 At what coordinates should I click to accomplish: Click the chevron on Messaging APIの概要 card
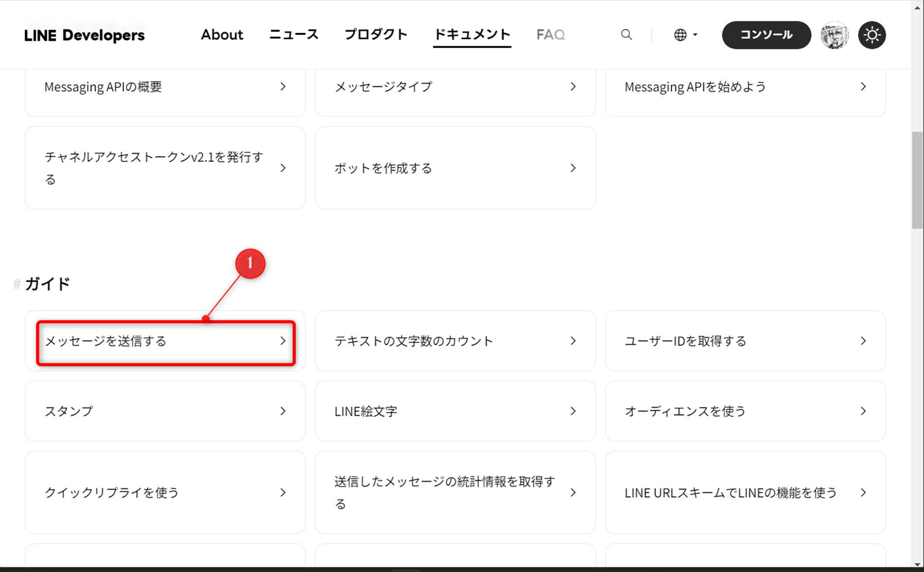283,86
